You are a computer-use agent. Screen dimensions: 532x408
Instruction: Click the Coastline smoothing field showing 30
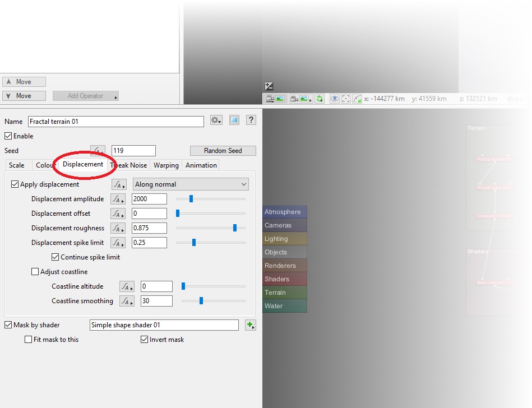pyautogui.click(x=156, y=301)
